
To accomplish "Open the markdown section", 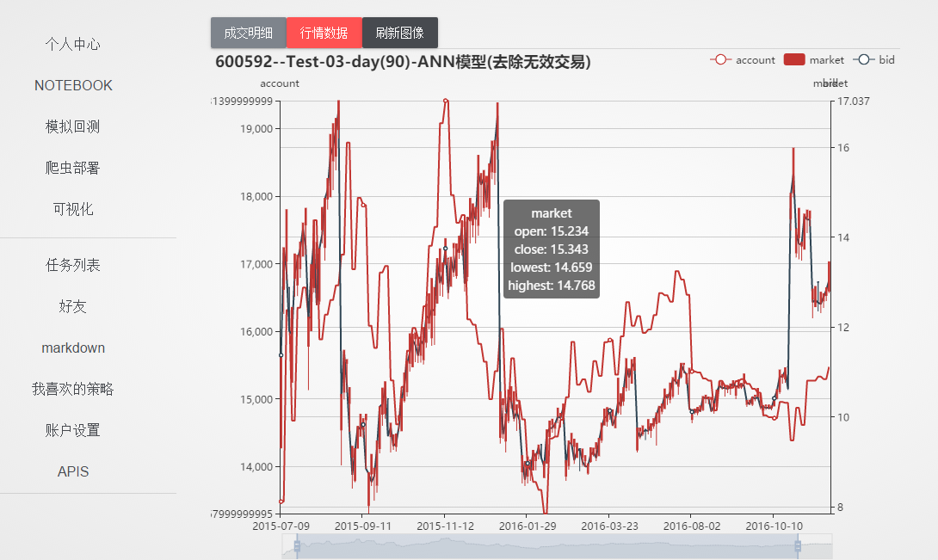I will click(72, 348).
